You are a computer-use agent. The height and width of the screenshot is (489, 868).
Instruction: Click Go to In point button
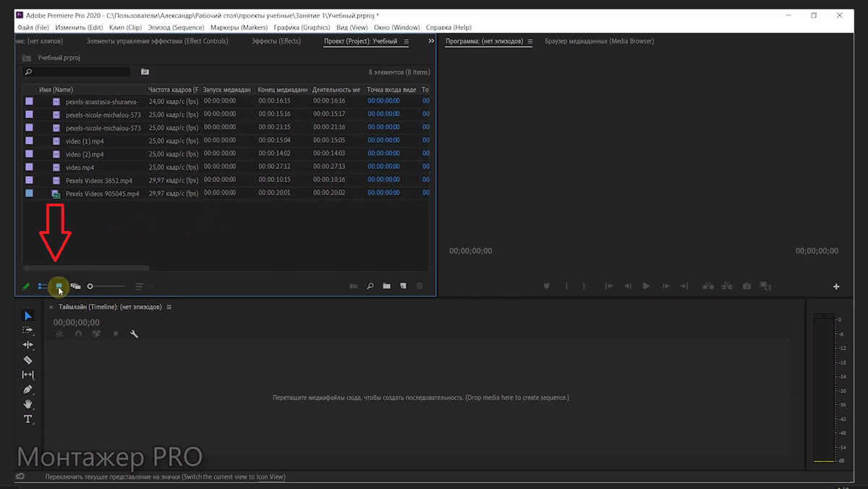[609, 286]
